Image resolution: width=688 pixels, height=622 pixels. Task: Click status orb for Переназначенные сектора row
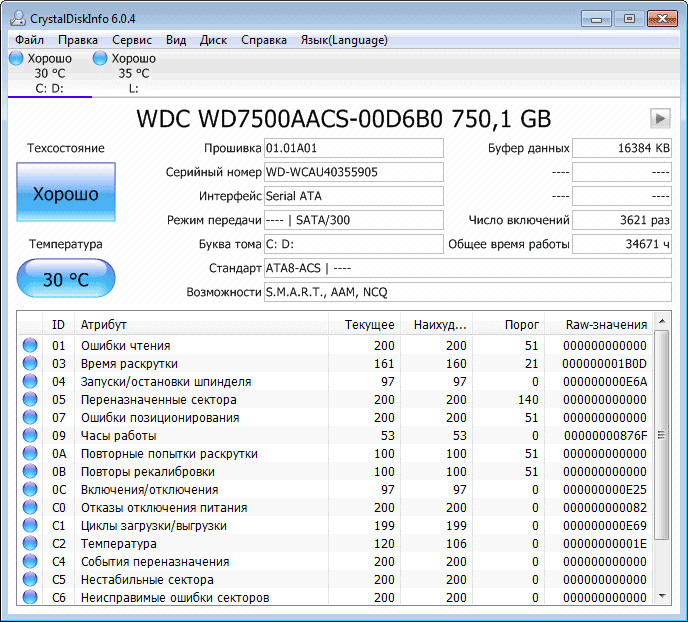30,399
